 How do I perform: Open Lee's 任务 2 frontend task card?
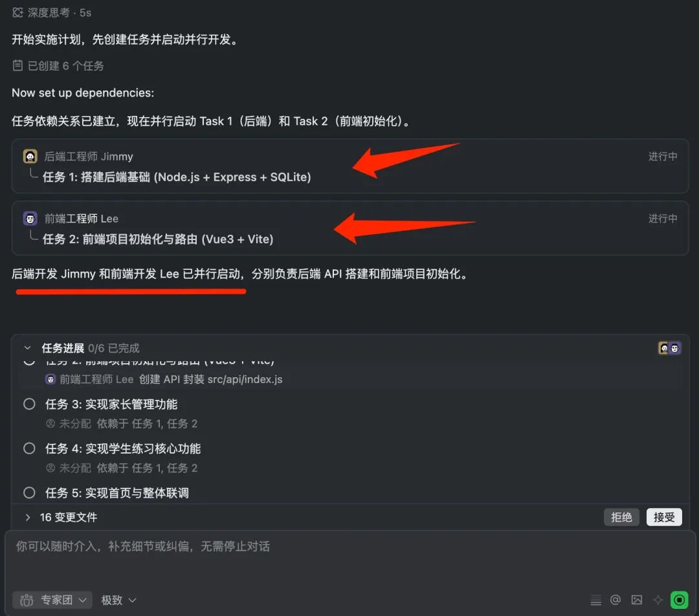coord(350,228)
